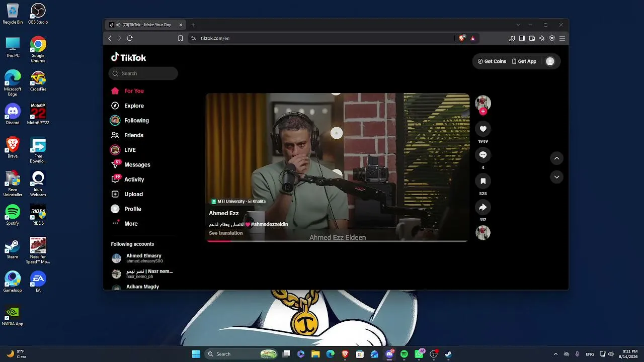The height and width of the screenshot is (362, 644).
Task: Open media control music note icon
Action: click(512, 38)
